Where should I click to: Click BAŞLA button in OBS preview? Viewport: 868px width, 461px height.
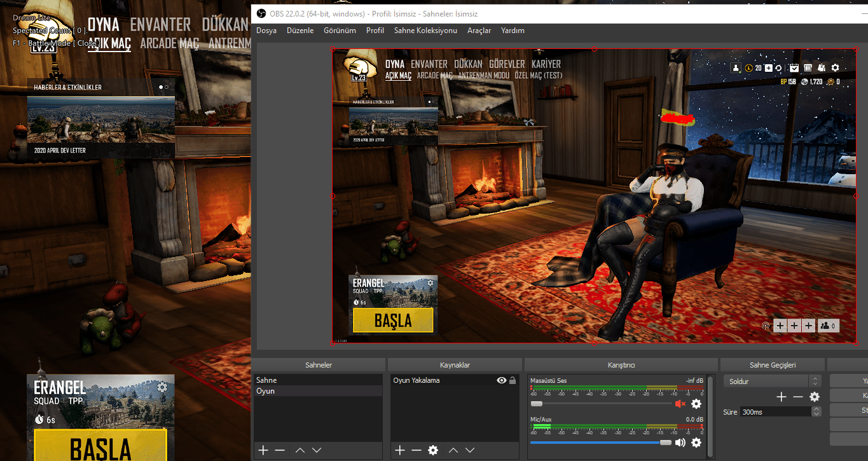pos(393,320)
